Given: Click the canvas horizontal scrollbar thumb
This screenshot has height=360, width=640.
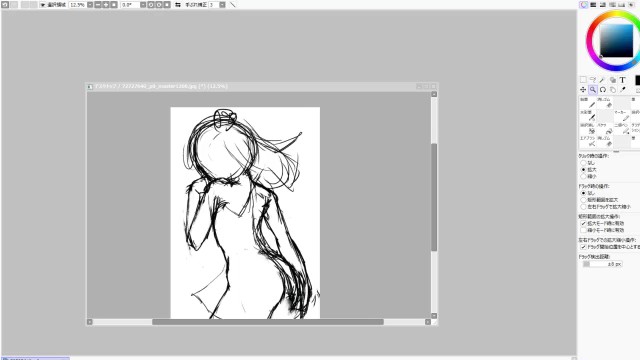Looking at the screenshot, I should tap(268, 322).
